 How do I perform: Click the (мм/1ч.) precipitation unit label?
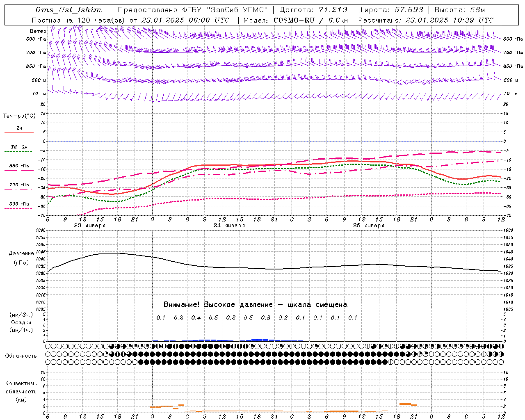tap(21, 330)
